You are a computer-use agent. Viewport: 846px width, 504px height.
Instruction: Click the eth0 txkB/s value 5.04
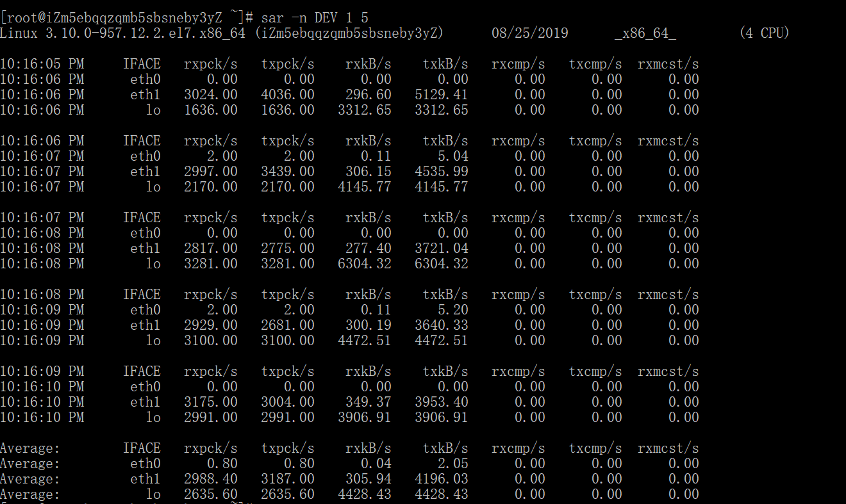[453, 156]
